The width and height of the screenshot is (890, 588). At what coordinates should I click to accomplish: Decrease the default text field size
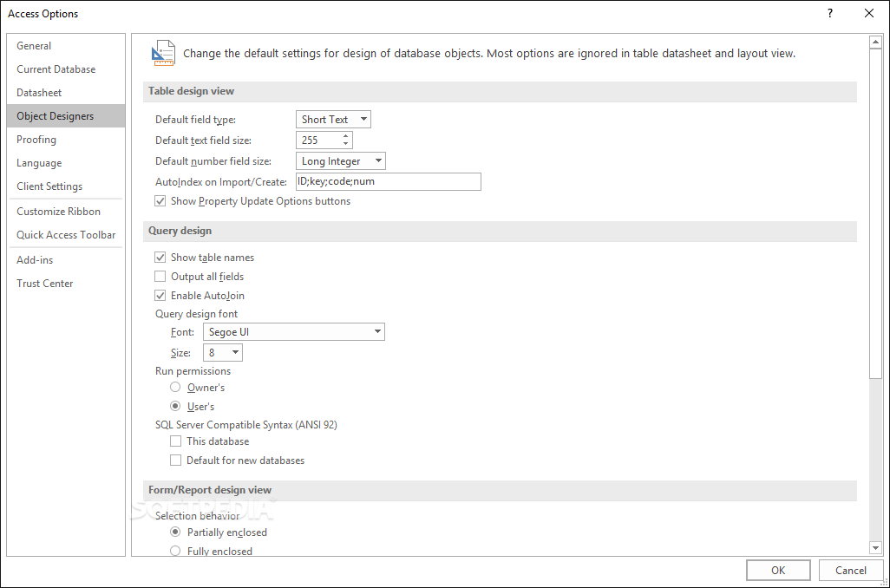pyautogui.click(x=345, y=144)
